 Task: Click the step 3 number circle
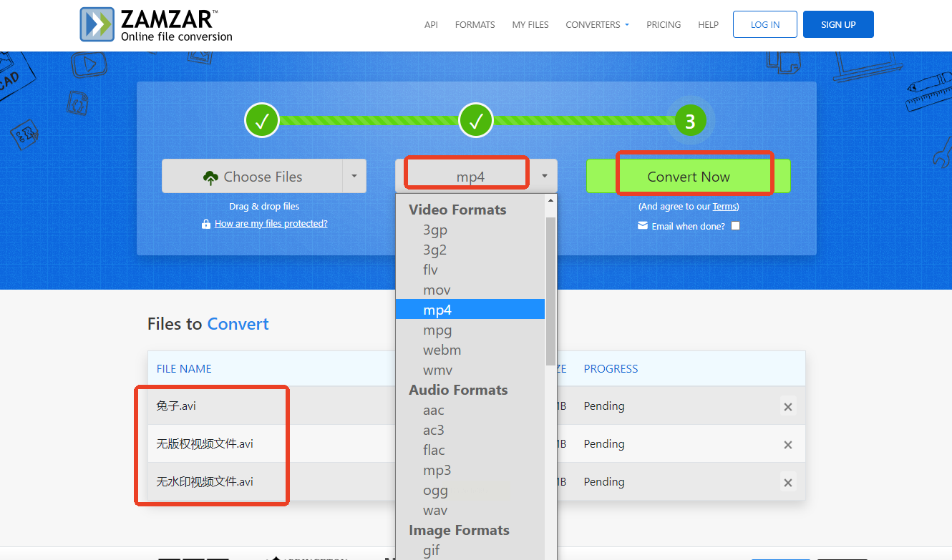690,121
